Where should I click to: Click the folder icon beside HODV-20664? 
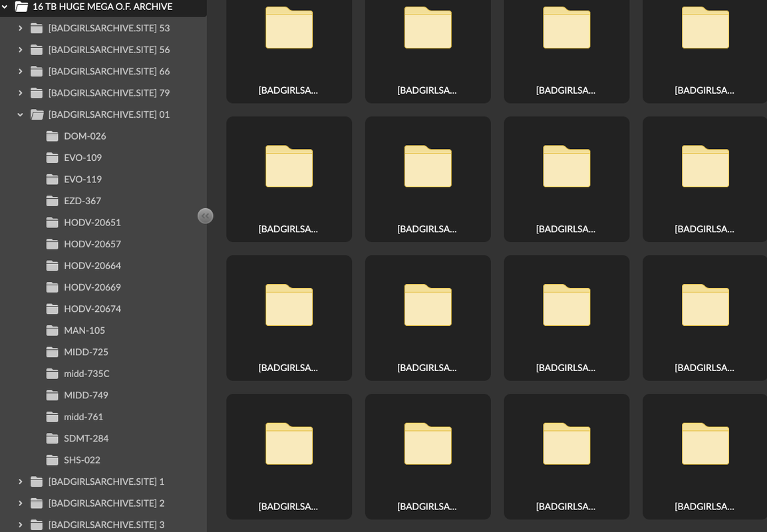[53, 265]
